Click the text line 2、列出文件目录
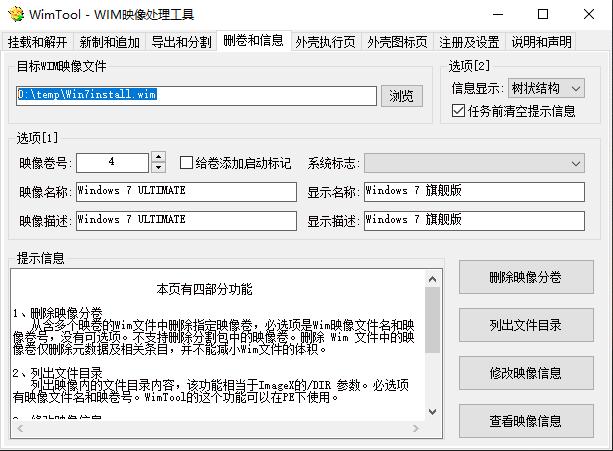 57,373
